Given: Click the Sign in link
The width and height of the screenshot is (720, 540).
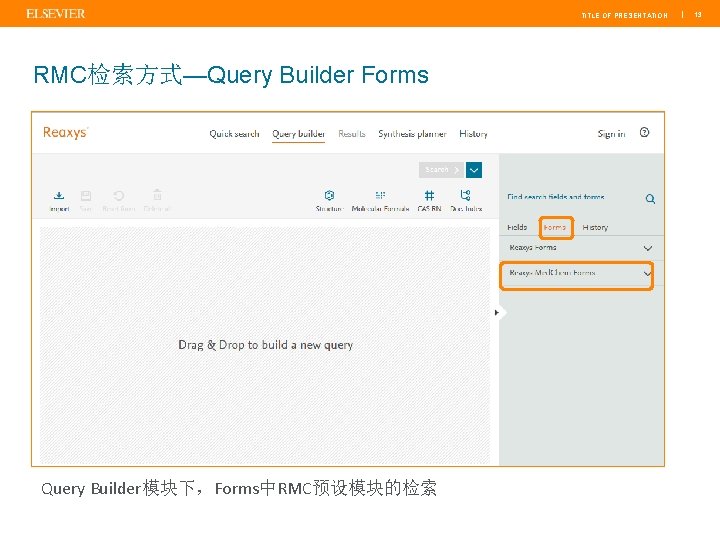Looking at the screenshot, I should pos(611,134).
